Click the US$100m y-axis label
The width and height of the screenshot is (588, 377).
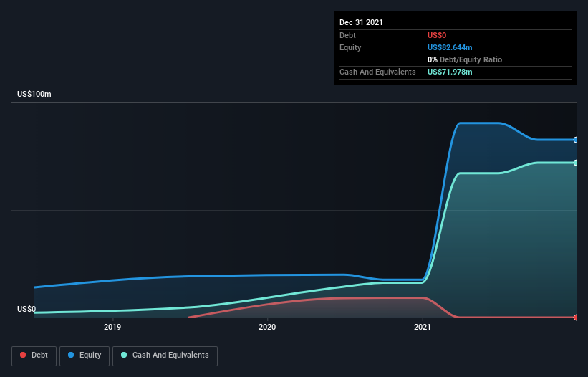34,94
